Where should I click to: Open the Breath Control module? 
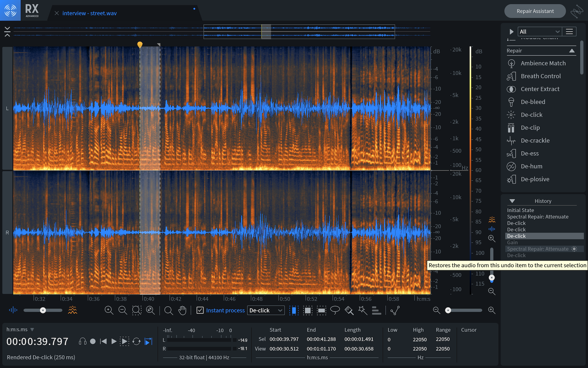[541, 76]
